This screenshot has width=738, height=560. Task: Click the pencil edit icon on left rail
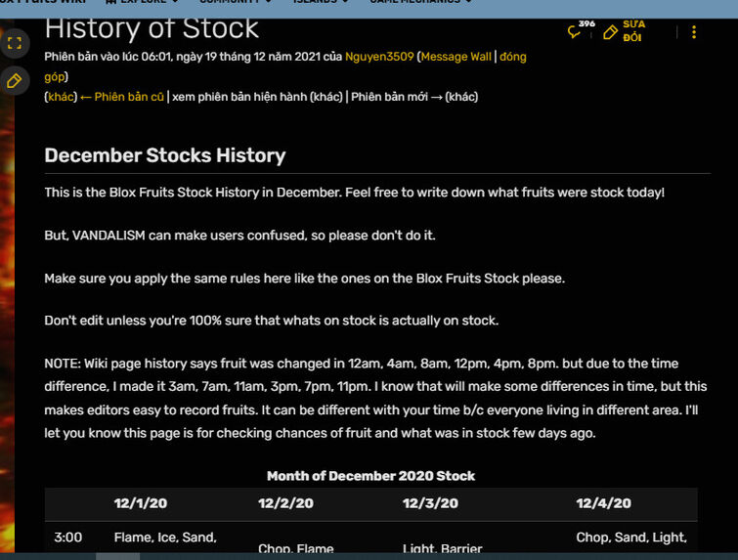[x=15, y=80]
